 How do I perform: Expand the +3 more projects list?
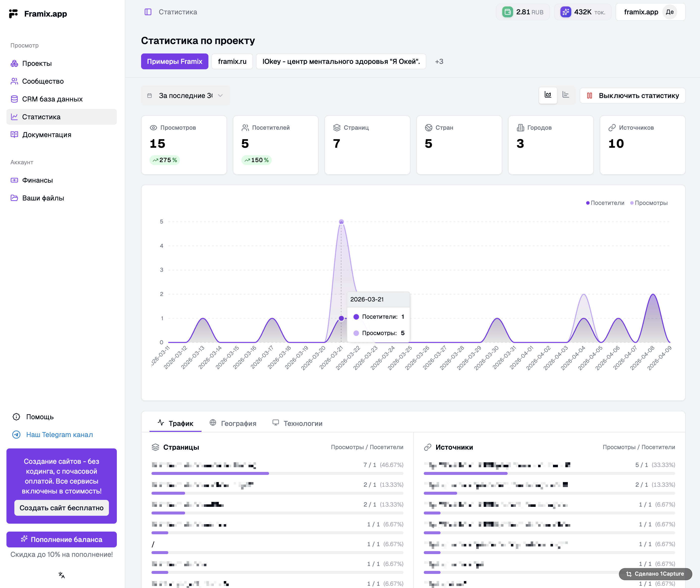439,61
